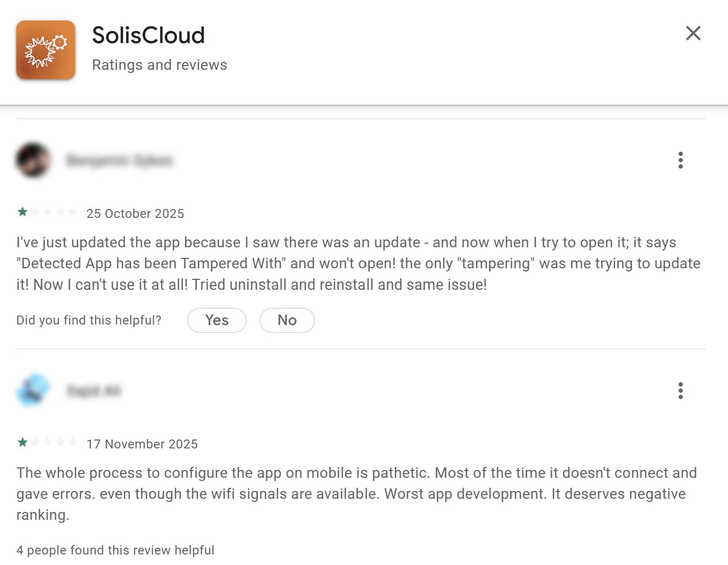Click the last empty star of the November review
Image resolution: width=728 pixels, height=565 pixels.
(73, 442)
